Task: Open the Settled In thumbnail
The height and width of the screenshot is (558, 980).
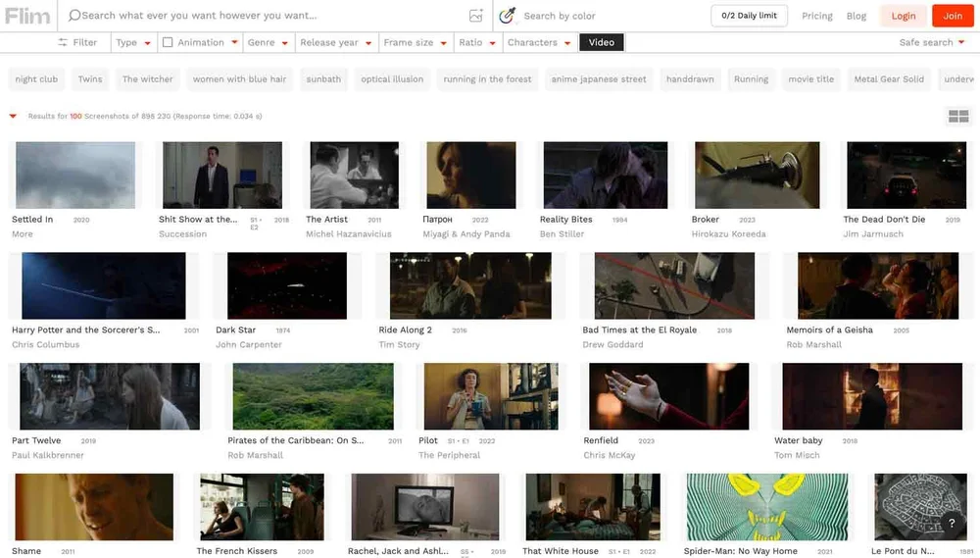Action: coord(75,176)
